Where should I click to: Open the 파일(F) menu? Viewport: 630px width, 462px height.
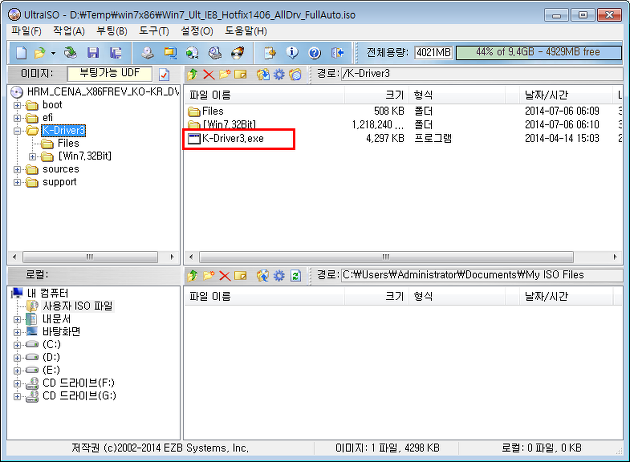pyautogui.click(x=26, y=31)
